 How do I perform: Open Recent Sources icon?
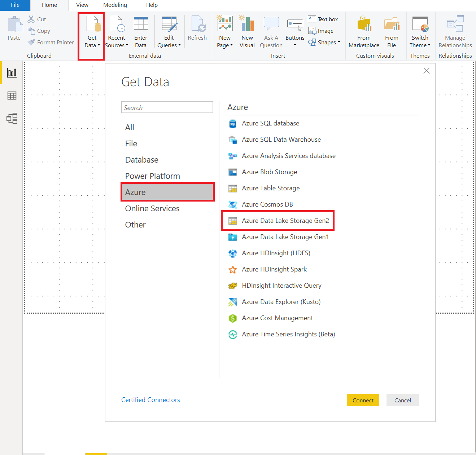point(118,24)
